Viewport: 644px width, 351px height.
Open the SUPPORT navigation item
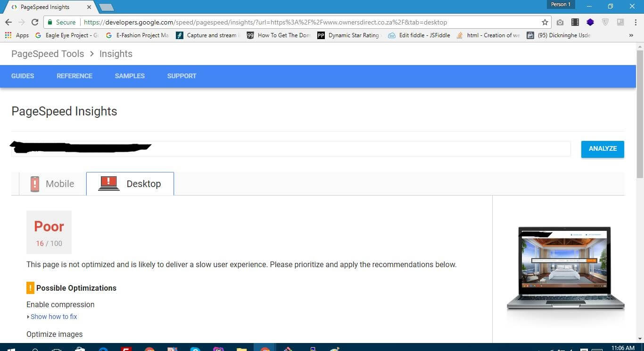[182, 76]
